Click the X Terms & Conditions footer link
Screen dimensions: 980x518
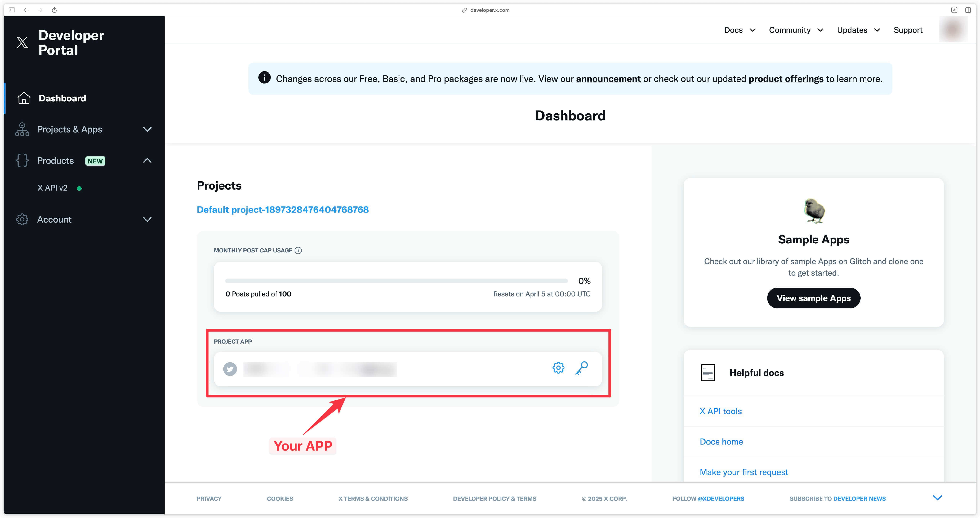click(x=373, y=499)
